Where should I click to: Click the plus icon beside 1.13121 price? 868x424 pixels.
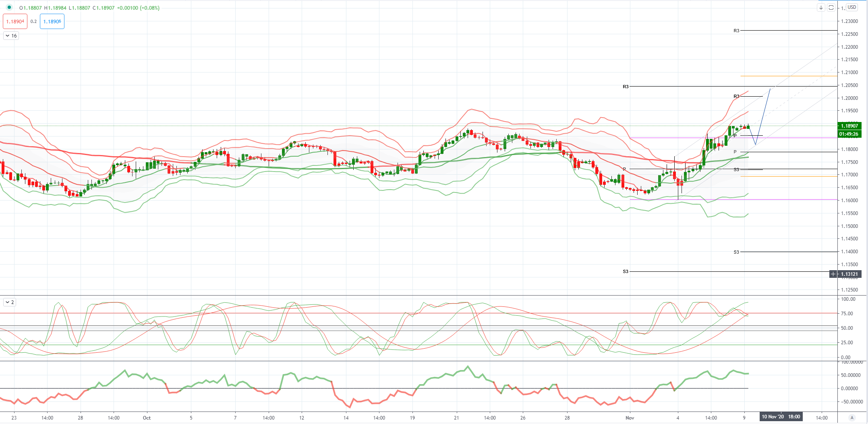coord(833,274)
